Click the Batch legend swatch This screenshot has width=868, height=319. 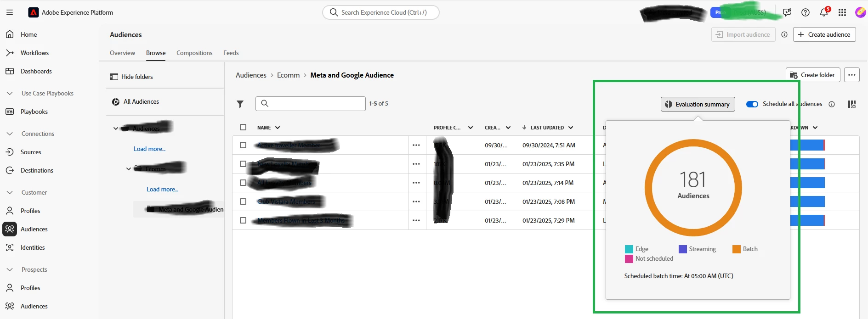point(737,249)
